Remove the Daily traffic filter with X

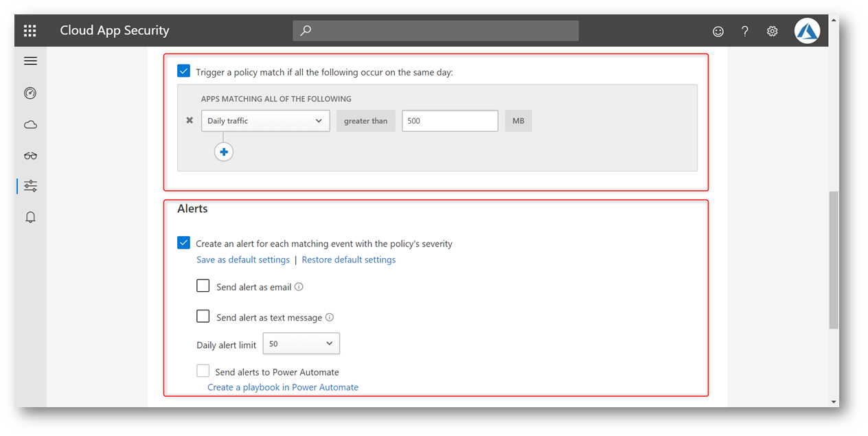point(190,121)
